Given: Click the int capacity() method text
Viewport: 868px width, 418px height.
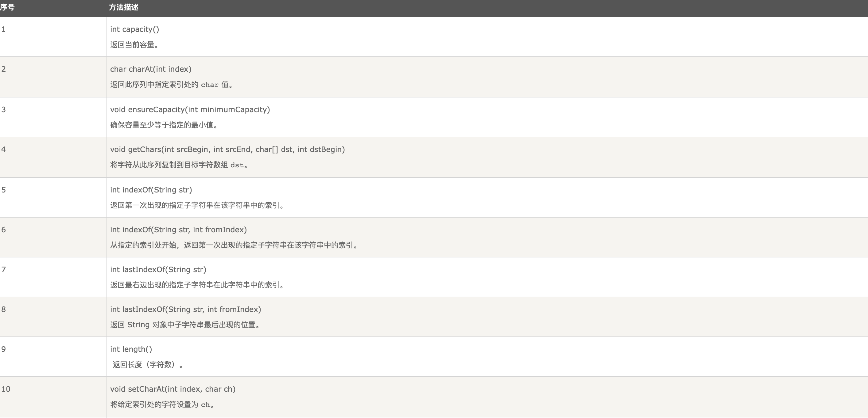Looking at the screenshot, I should 134,29.
